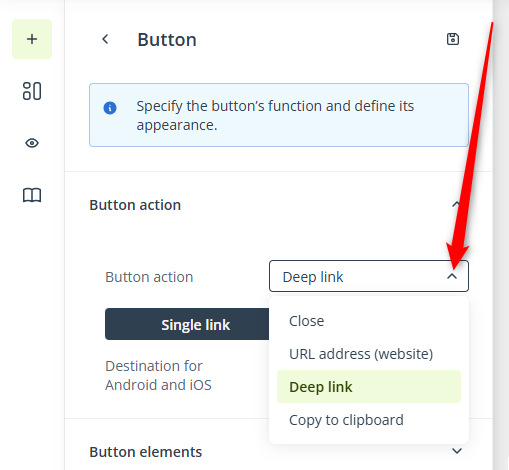Click the Button action combo box
This screenshot has height=470, width=509.
369,276
